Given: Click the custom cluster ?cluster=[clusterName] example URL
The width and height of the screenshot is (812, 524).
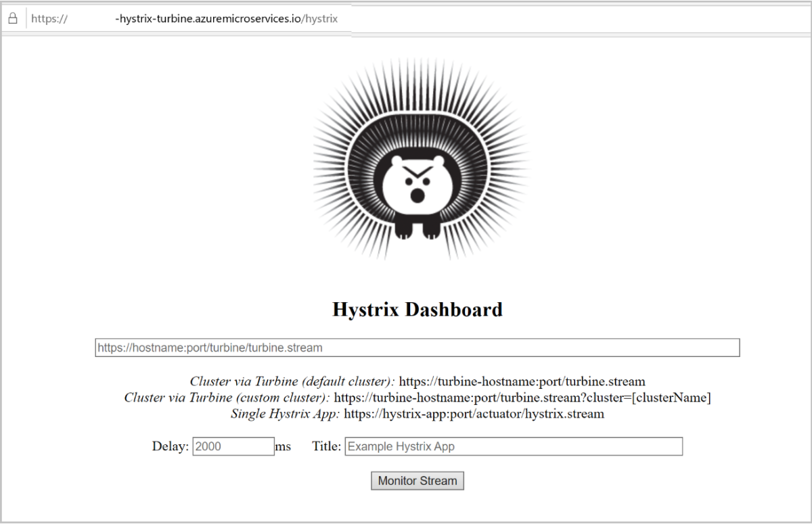Looking at the screenshot, I should [522, 398].
